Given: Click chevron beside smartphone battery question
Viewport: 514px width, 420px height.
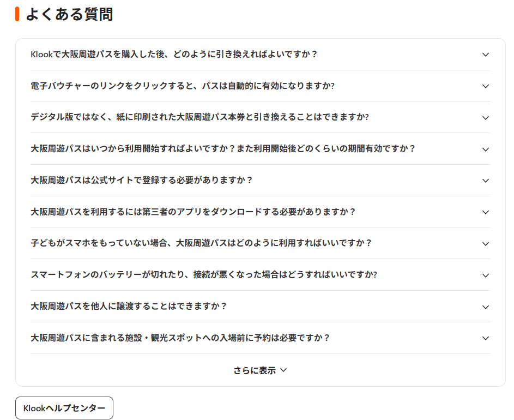Looking at the screenshot, I should point(486,275).
